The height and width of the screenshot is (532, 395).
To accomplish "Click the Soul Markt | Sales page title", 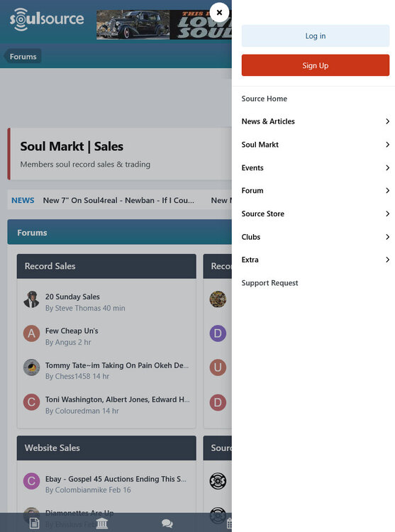I will click(72, 147).
